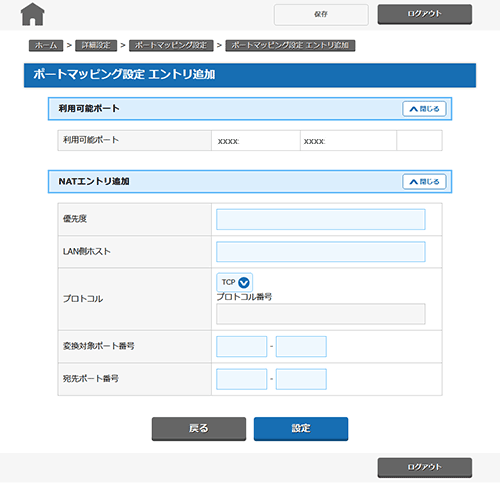Go to 詳細設定 breadcrumb
Image resolution: width=500 pixels, height=487 pixels.
[96, 45]
